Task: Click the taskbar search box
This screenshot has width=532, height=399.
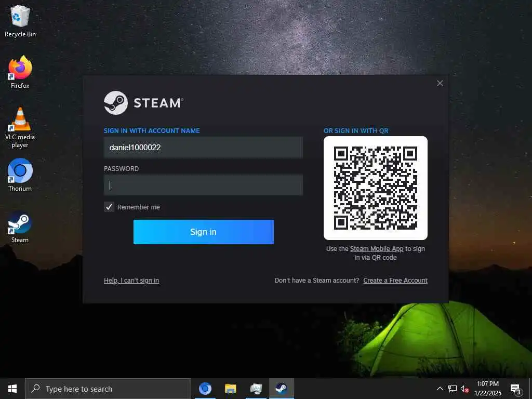Action: click(x=108, y=389)
